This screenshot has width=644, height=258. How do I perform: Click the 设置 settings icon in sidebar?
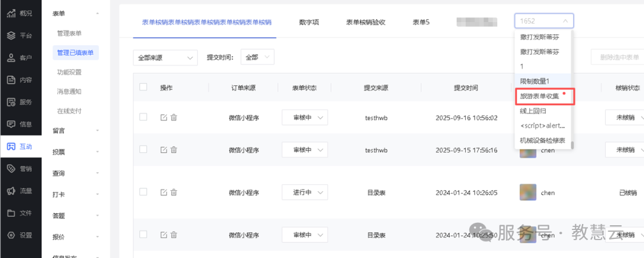(x=12, y=235)
